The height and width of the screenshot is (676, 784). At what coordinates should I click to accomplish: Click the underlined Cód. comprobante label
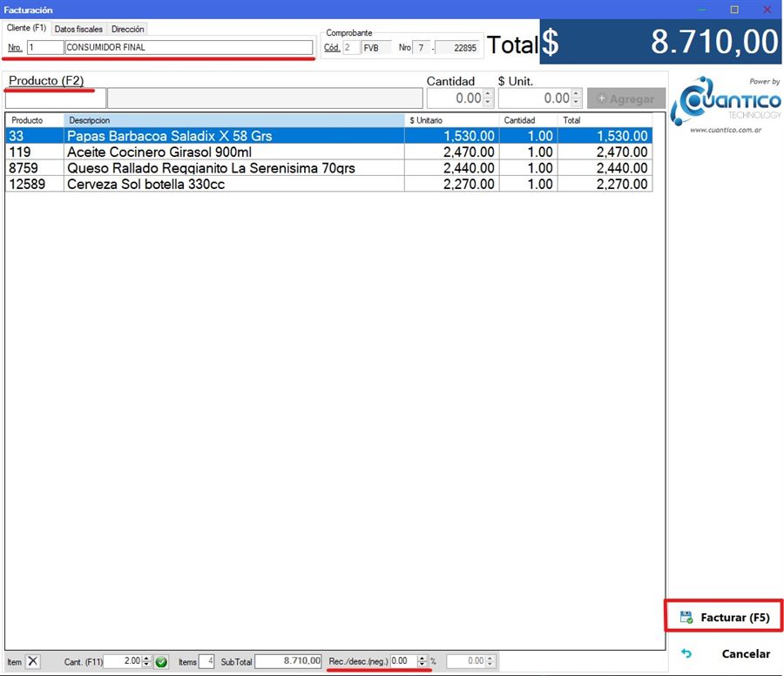coord(332,48)
